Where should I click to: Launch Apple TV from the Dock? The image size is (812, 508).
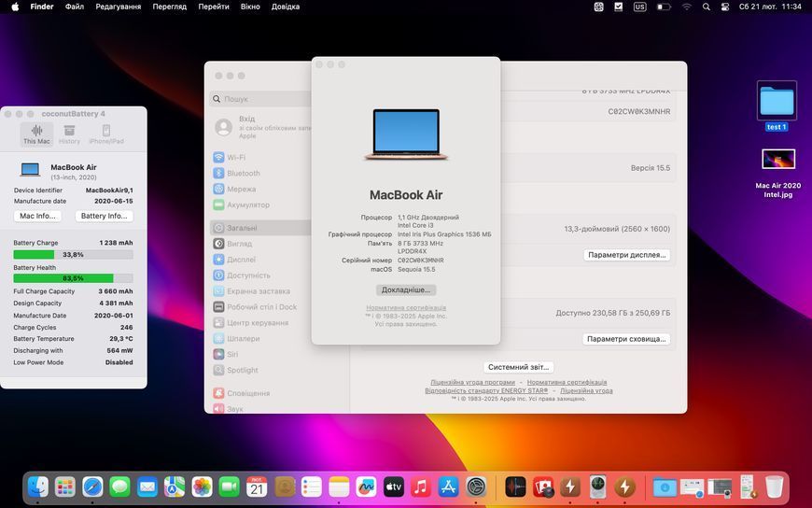click(394, 487)
